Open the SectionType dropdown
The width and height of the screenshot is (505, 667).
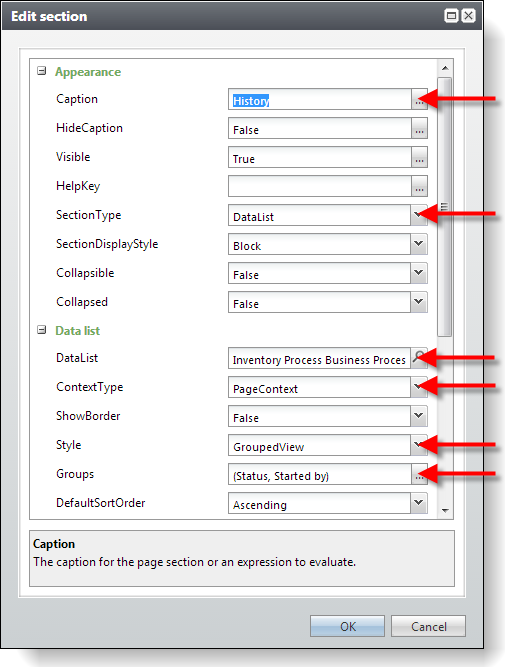[419, 215]
